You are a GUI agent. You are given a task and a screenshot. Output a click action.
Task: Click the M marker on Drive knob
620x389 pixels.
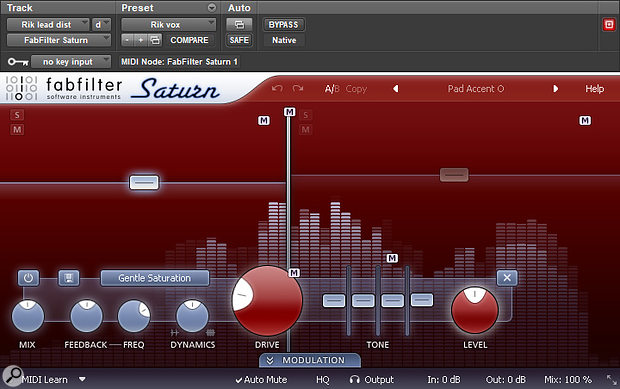coord(294,272)
